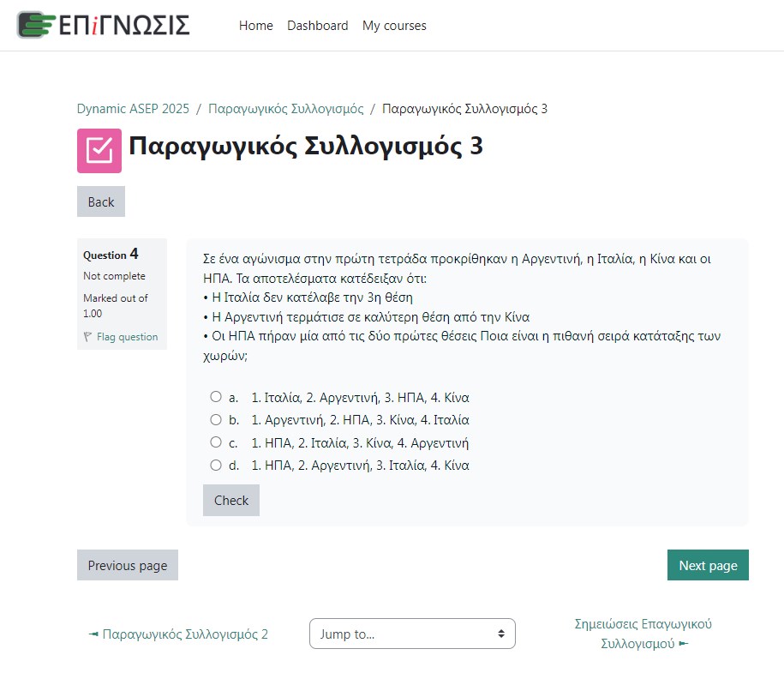Click answer text '1. Αργεντινή, 2. ΗΠΑ, 3. Κίνα, 4. Ιταλία'
This screenshot has width=784, height=673.
(360, 420)
